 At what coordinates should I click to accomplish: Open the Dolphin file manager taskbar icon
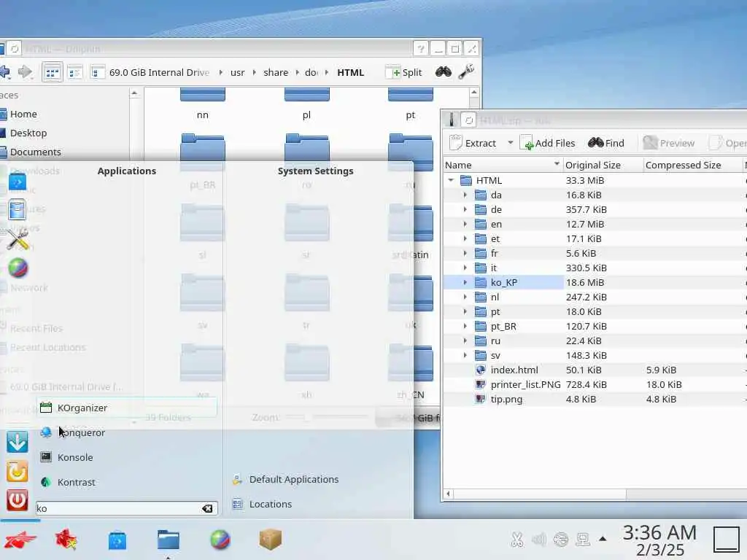[x=169, y=540]
